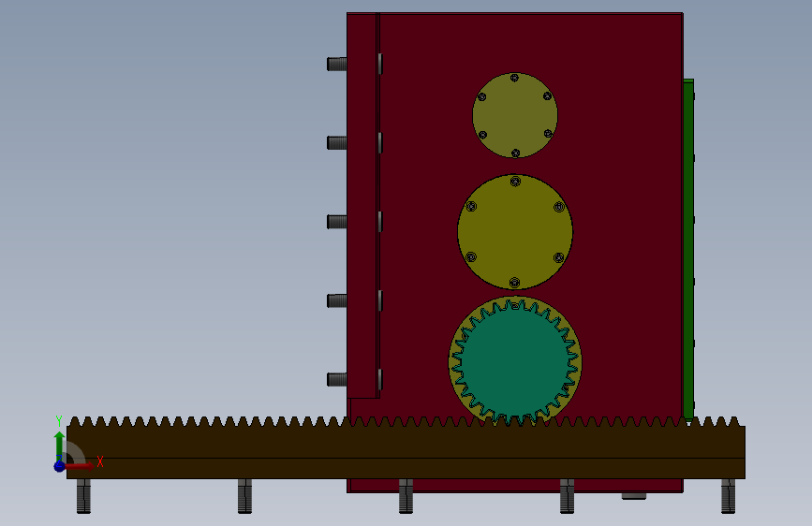This screenshot has width=812, height=526.
Task: Select the large middle circular cover plate
Action: 515,231
